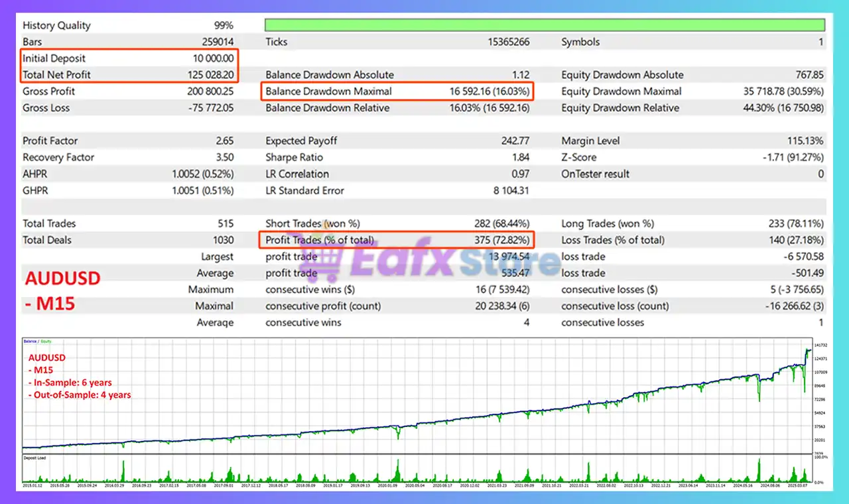Image resolution: width=849 pixels, height=504 pixels.
Task: Click the Profit Factor value 2.65
Action: [224, 141]
